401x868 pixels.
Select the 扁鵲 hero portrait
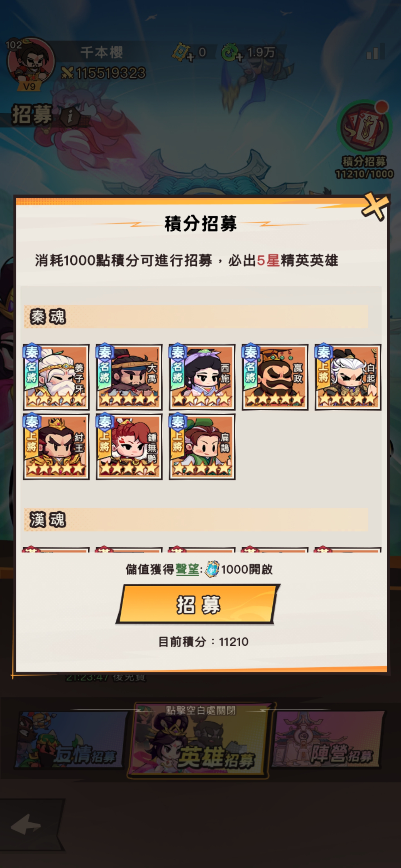coord(202,447)
